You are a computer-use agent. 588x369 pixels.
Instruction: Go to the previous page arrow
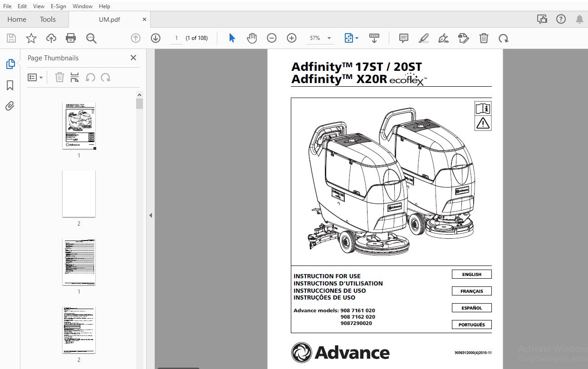click(136, 38)
